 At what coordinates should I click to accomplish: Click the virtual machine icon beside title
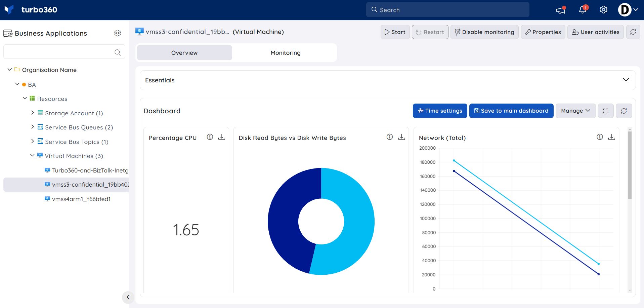[x=139, y=32]
